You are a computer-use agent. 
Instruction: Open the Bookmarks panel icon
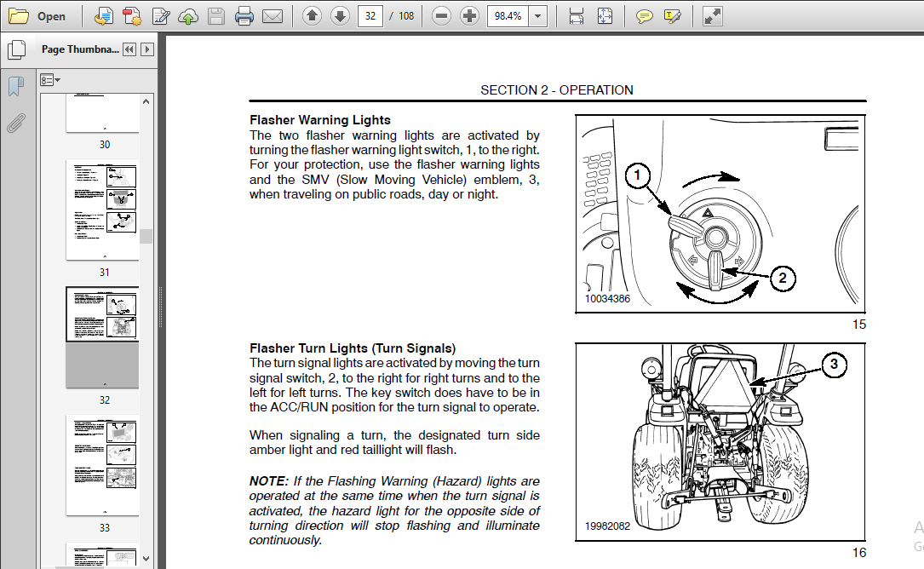[x=16, y=87]
